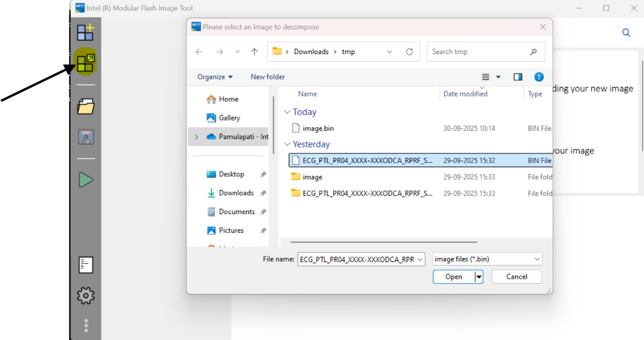The height and width of the screenshot is (340, 644).
Task: Navigate up one folder level
Action: click(254, 52)
